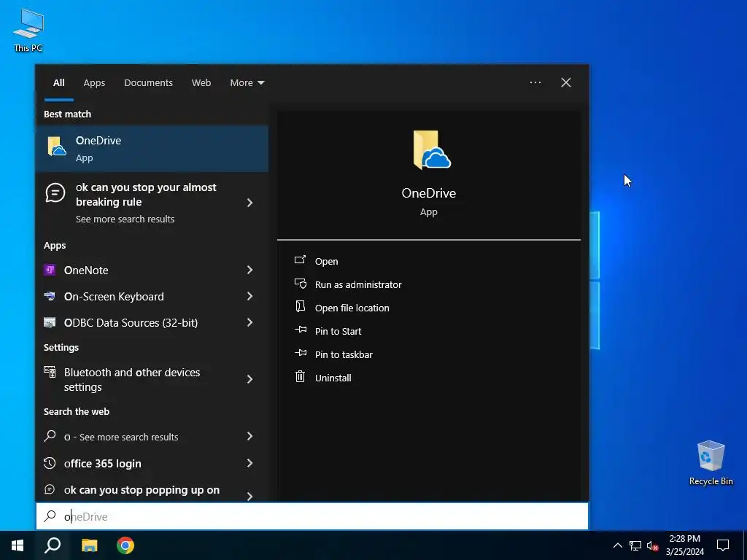Click Open in the OneDrive actions
This screenshot has height=560, width=747.
tap(326, 261)
